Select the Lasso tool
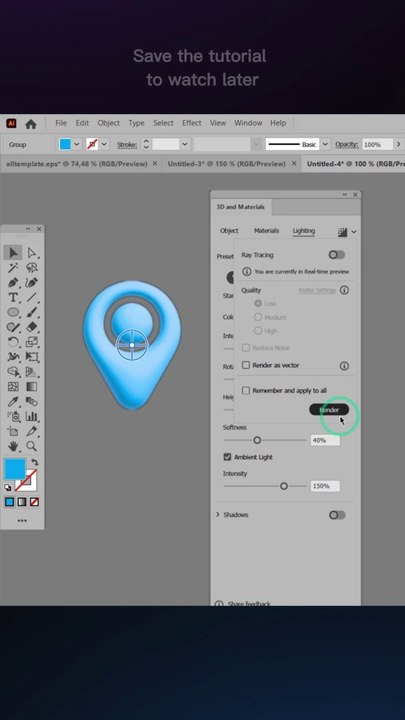Viewport: 405px width, 720px height. (x=32, y=268)
